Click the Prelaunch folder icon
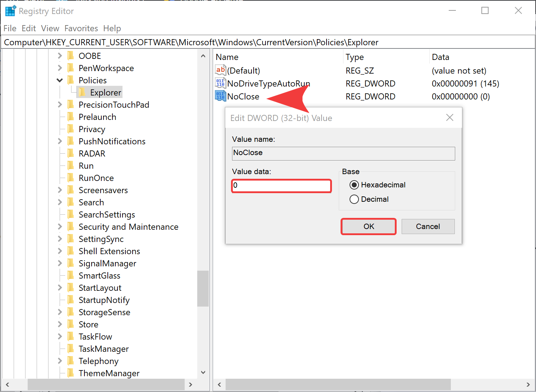This screenshot has width=536, height=392. (x=71, y=117)
